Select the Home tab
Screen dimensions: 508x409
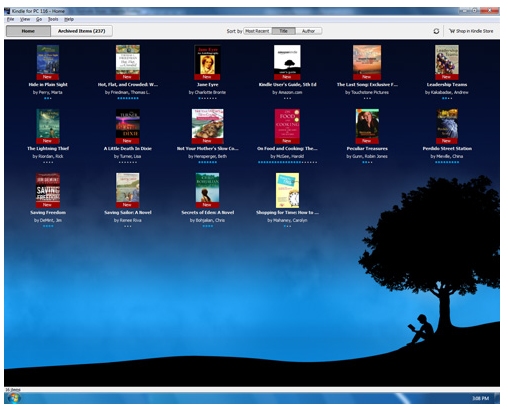coord(28,31)
